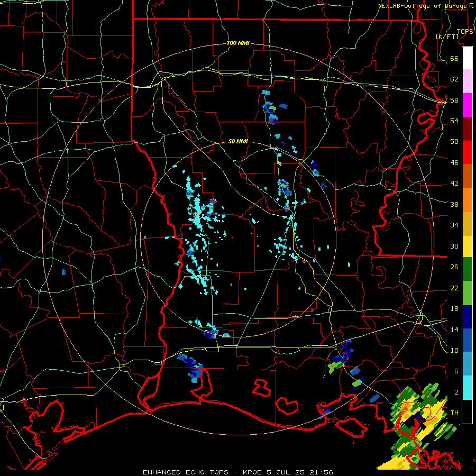
Task: Click the '54' legend value
Action: click(454, 121)
